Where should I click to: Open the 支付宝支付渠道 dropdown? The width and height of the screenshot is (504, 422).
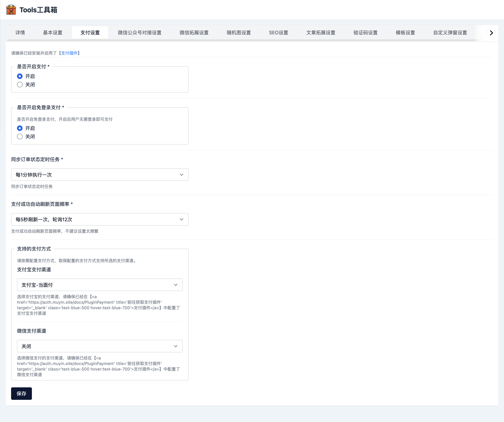pos(100,285)
